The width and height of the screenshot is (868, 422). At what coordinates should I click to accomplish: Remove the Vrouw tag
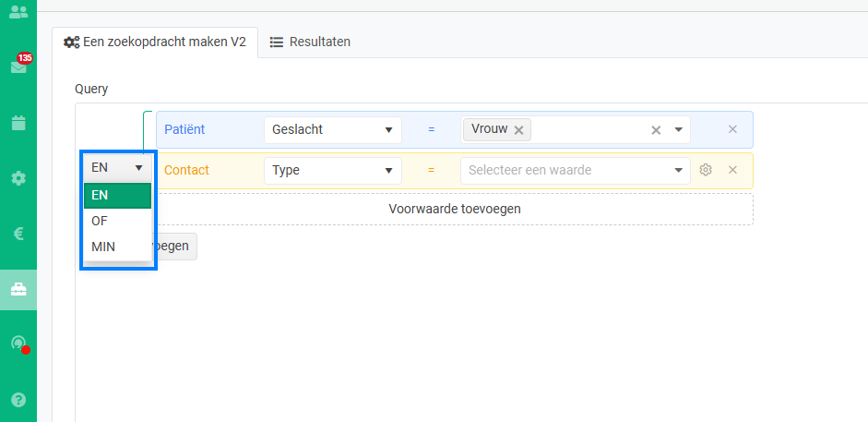click(x=518, y=130)
